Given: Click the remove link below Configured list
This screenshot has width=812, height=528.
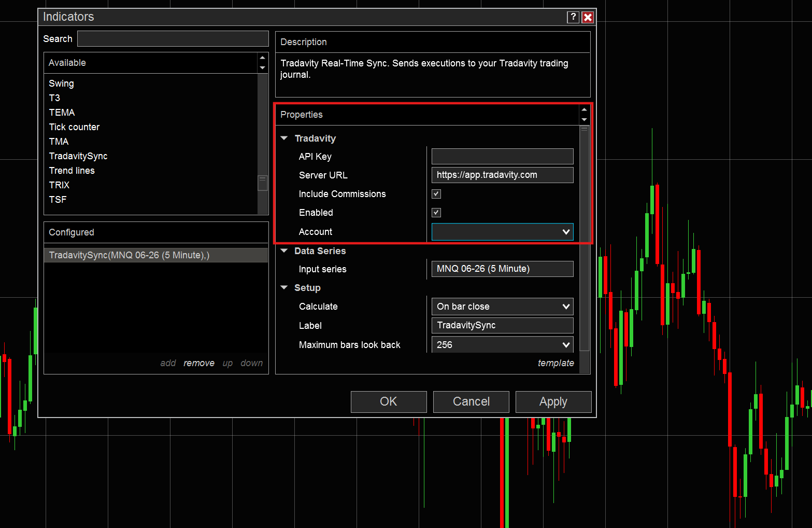Looking at the screenshot, I should tap(199, 363).
